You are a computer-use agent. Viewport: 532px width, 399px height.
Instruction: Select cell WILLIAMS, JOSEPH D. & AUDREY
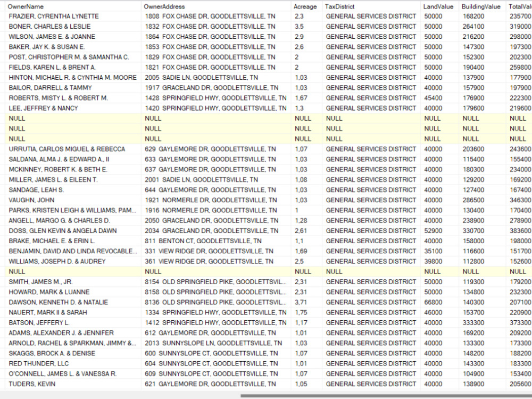pyautogui.click(x=73, y=261)
